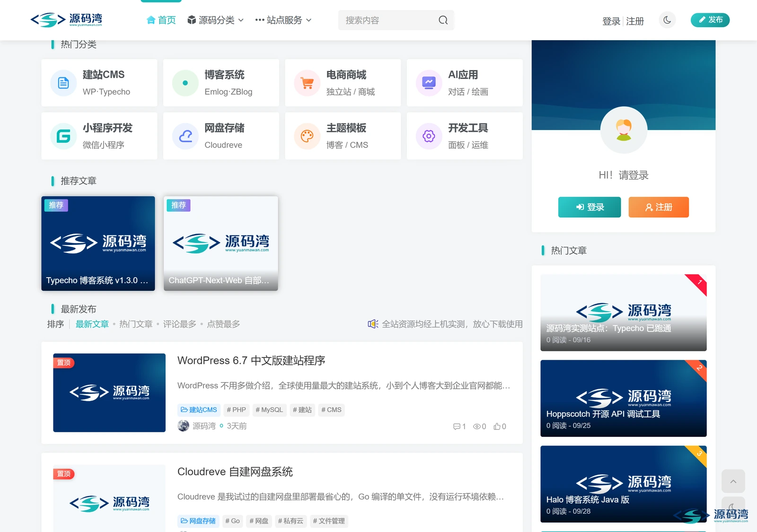Open the 开发工具 gear icon
The image size is (757, 532).
pyautogui.click(x=429, y=136)
